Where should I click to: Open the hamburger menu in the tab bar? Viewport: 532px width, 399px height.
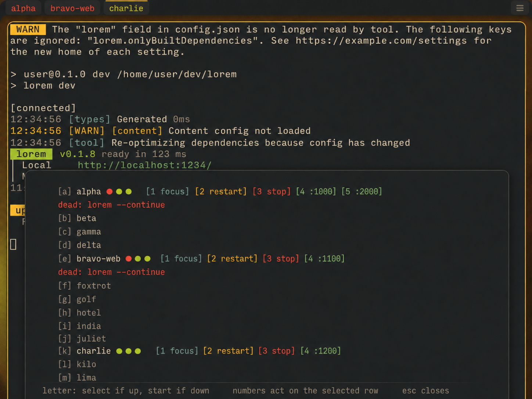[x=520, y=8]
